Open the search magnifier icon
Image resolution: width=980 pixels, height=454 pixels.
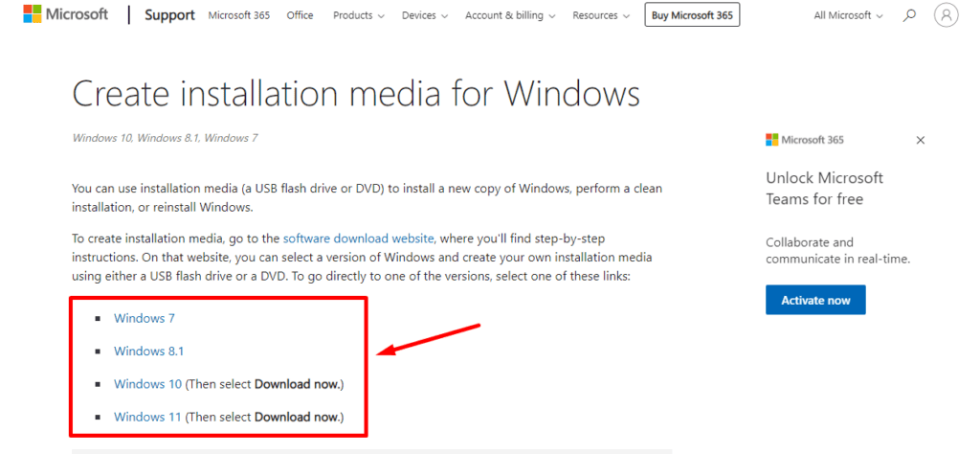point(909,15)
